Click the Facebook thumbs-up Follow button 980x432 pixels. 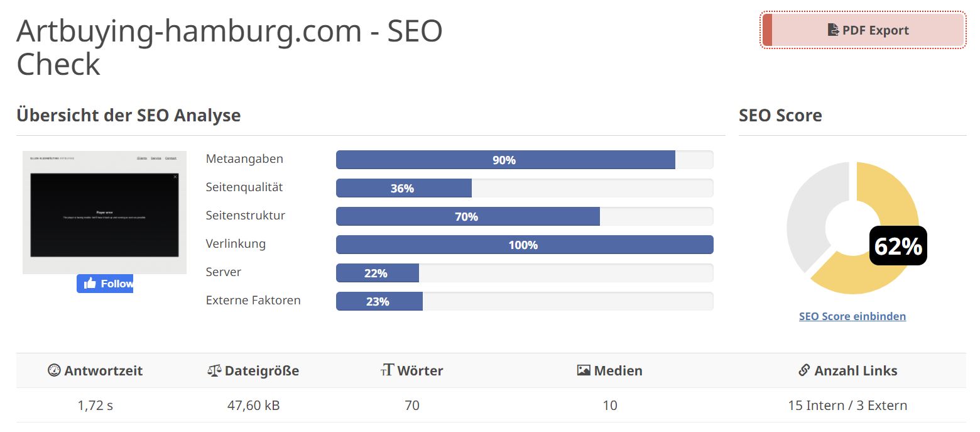click(x=105, y=284)
